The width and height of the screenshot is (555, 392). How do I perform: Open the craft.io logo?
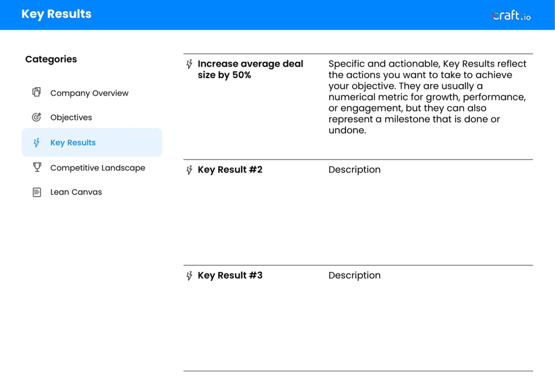click(511, 15)
